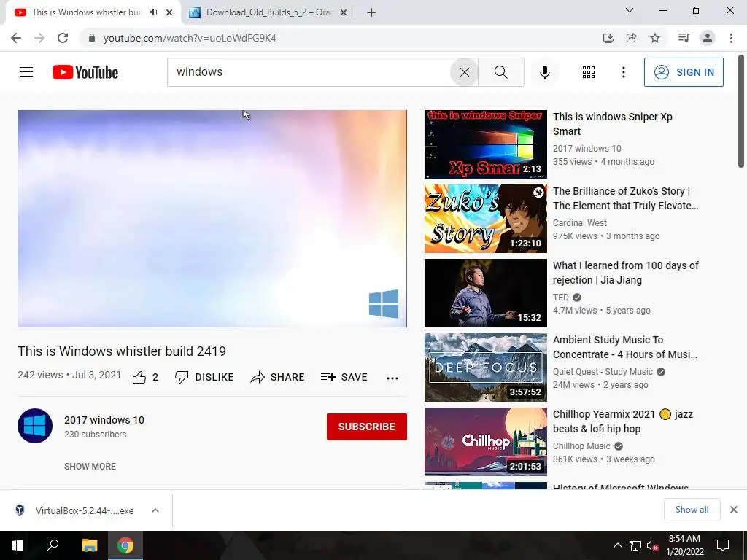Open Chillhop Music channel name
747x560 pixels.
click(x=581, y=446)
